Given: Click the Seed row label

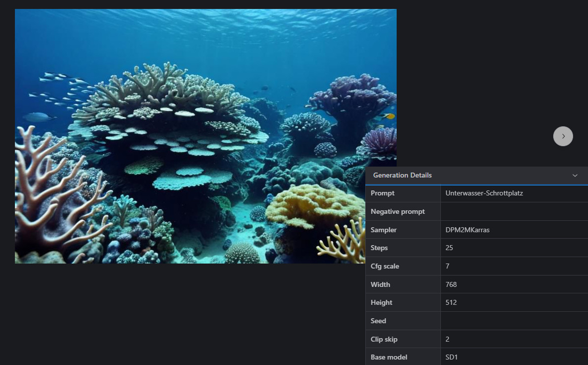Looking at the screenshot, I should coord(378,321).
